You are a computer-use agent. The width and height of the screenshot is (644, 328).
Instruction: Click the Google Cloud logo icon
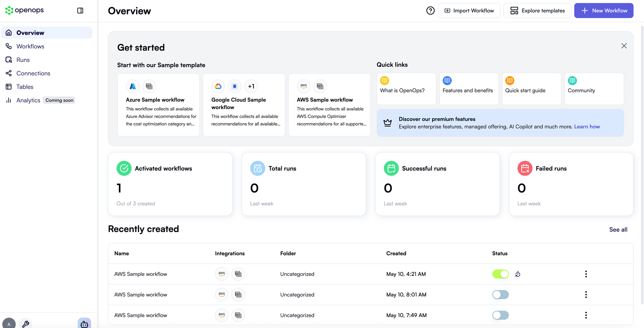218,86
